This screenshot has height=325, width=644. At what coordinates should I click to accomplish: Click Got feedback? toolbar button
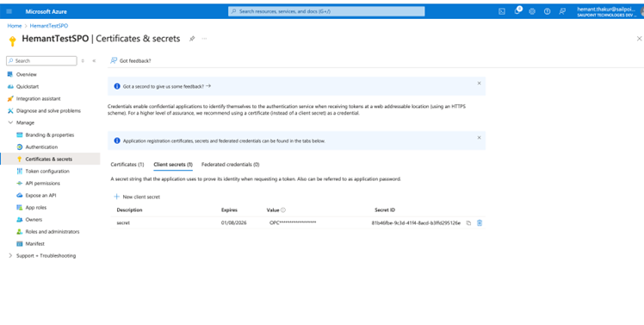(x=131, y=61)
